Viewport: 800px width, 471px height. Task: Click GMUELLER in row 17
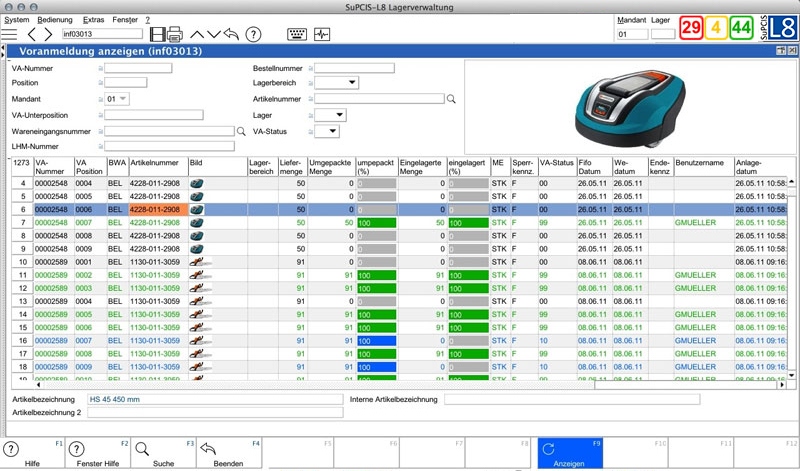point(695,354)
